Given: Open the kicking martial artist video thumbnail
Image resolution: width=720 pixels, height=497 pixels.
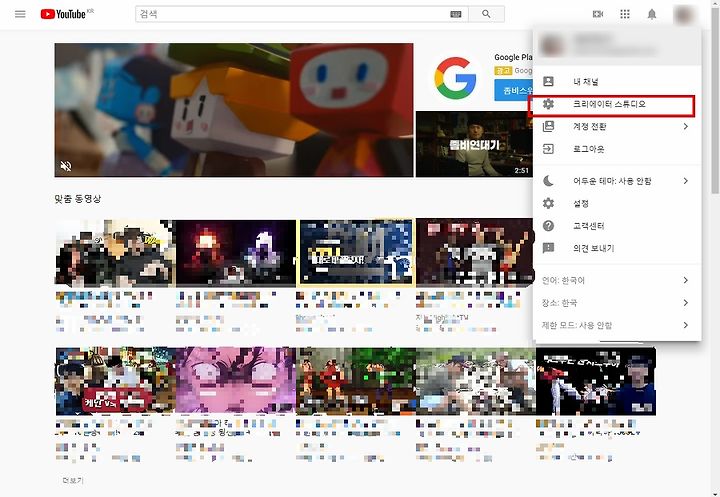Looking at the screenshot, I should point(596,381).
